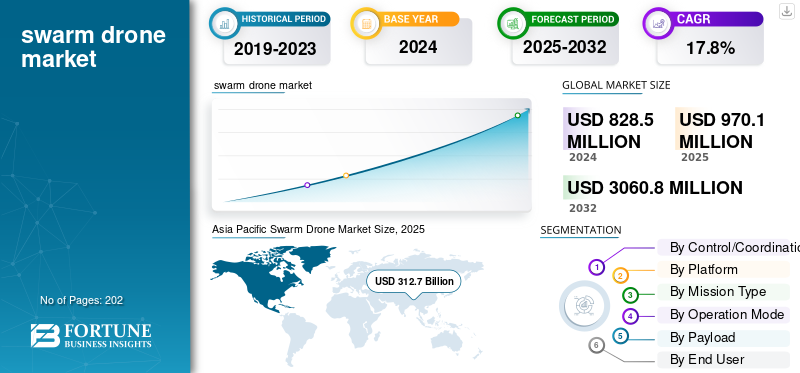Click the orange data point on chart

tap(346, 176)
